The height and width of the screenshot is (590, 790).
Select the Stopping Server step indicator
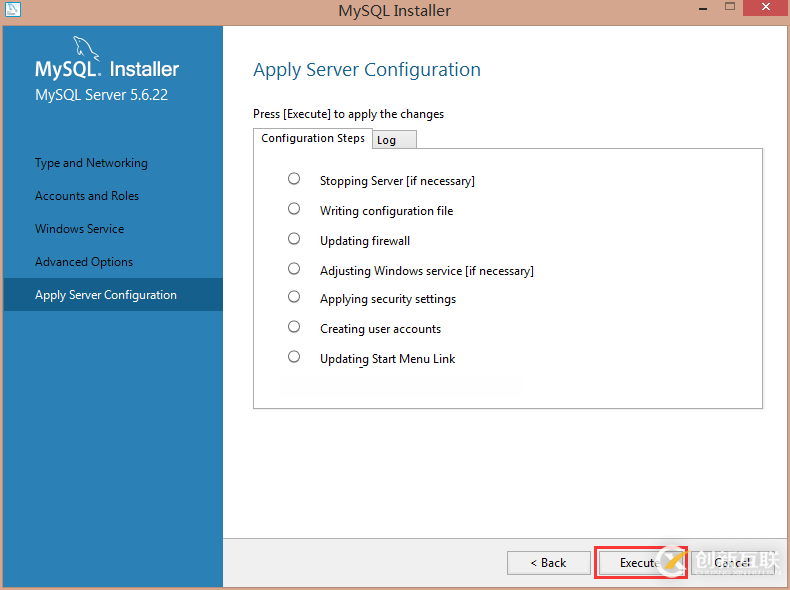pyautogui.click(x=294, y=179)
